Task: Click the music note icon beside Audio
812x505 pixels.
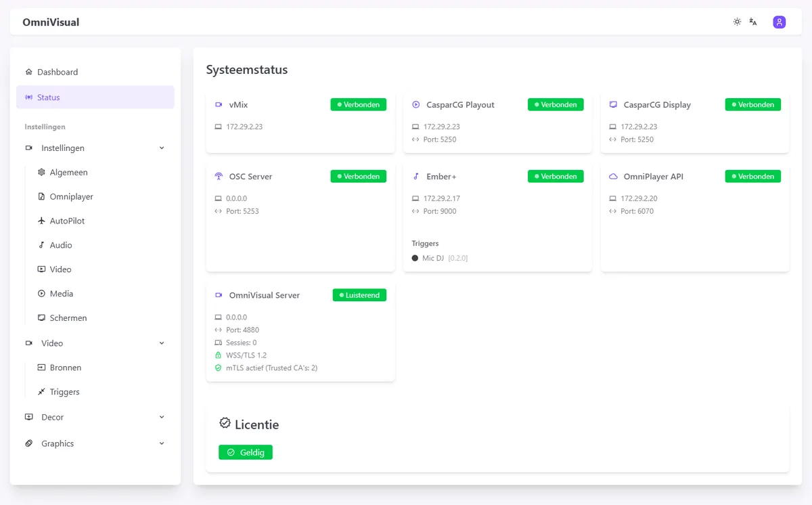Action: [x=42, y=245]
